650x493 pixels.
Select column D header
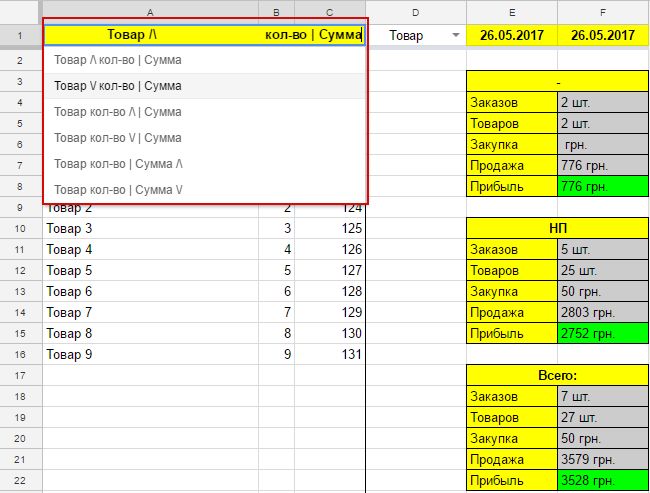click(416, 12)
